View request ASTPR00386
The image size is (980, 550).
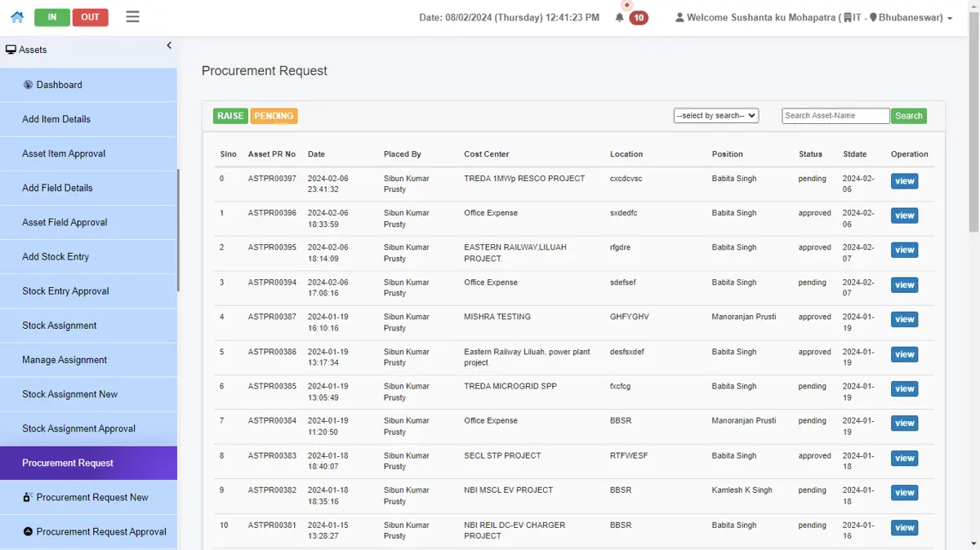(x=904, y=354)
